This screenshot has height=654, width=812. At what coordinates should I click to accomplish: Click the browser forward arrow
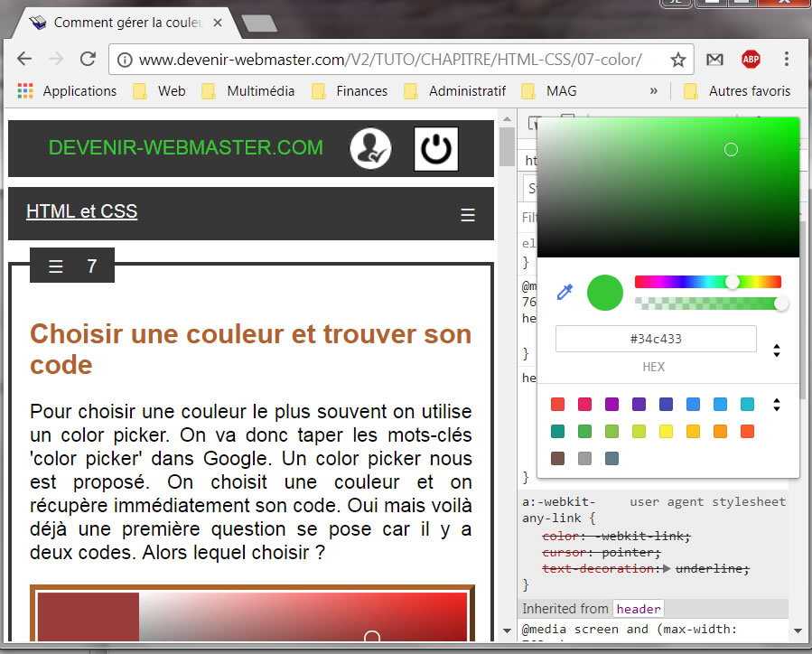[x=56, y=59]
